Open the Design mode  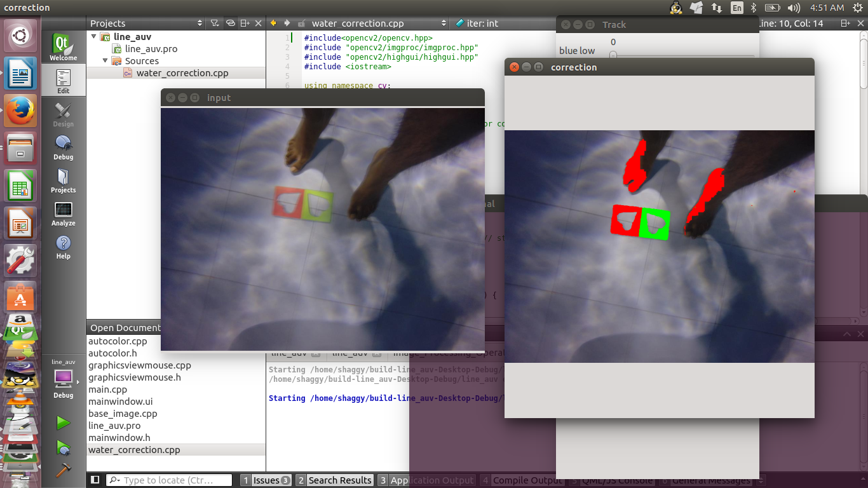63,114
